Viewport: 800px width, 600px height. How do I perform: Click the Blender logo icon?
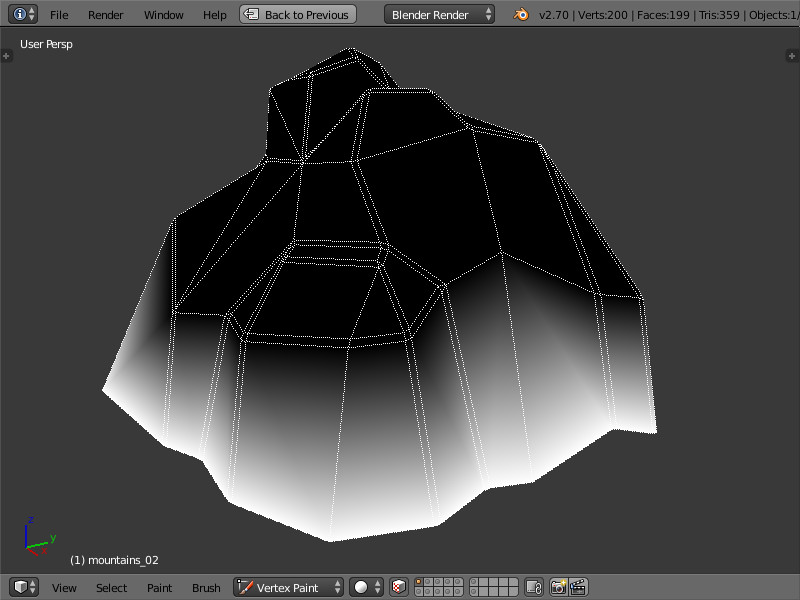tap(521, 15)
